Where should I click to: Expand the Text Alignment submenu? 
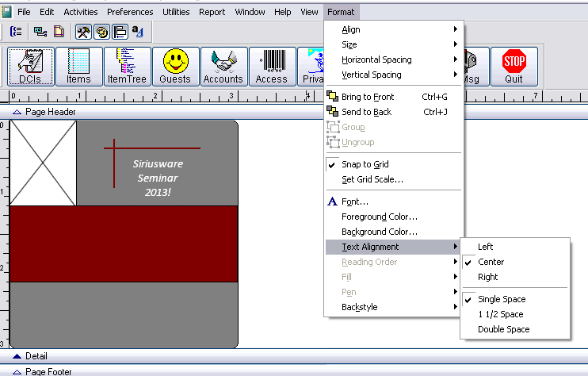point(392,247)
